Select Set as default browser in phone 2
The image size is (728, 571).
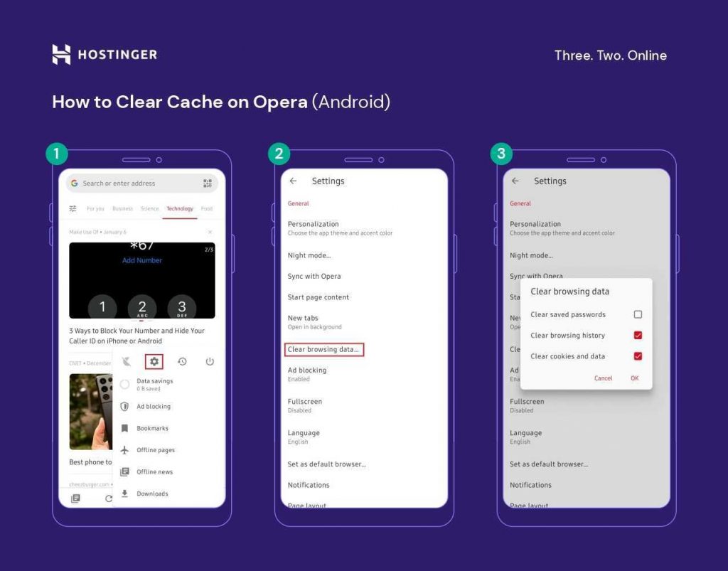click(x=326, y=464)
